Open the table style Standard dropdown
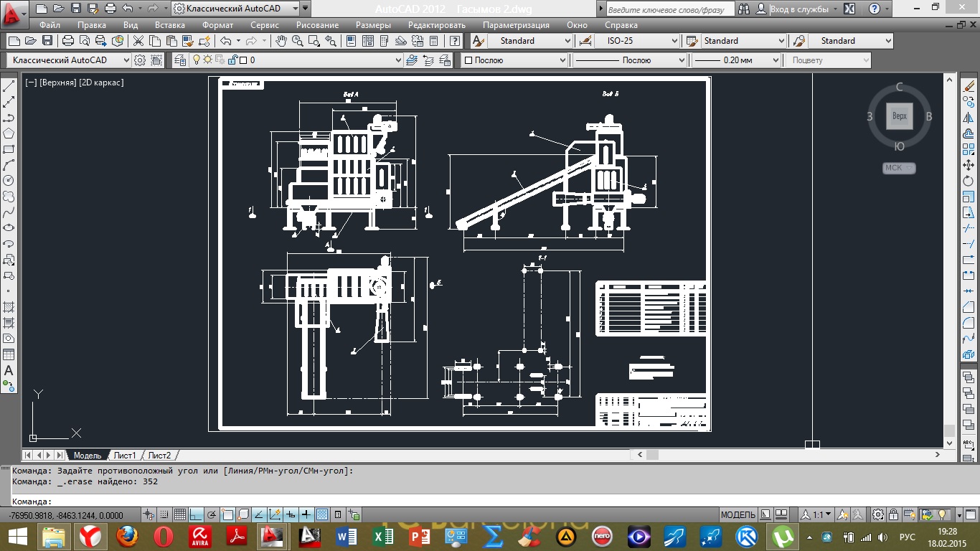The width and height of the screenshot is (980, 551). click(780, 41)
